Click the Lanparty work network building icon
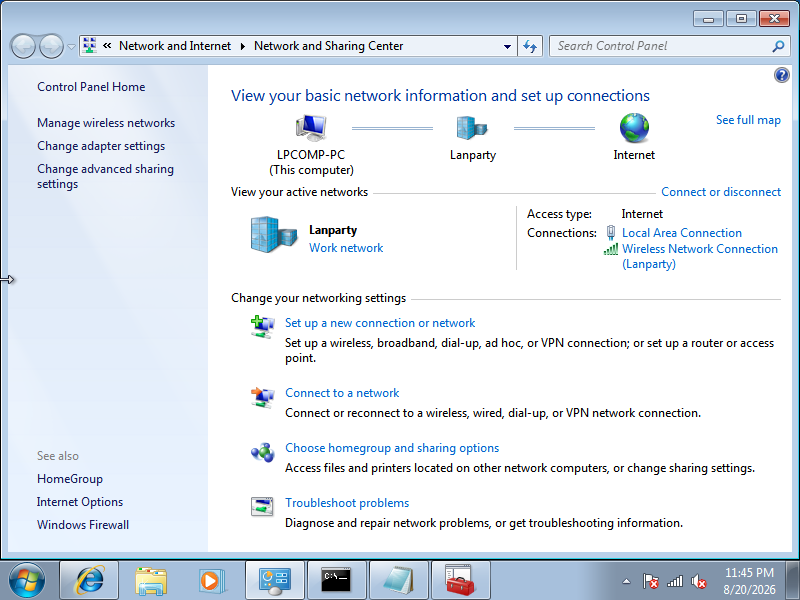Screen dimensions: 800x600 [x=273, y=234]
